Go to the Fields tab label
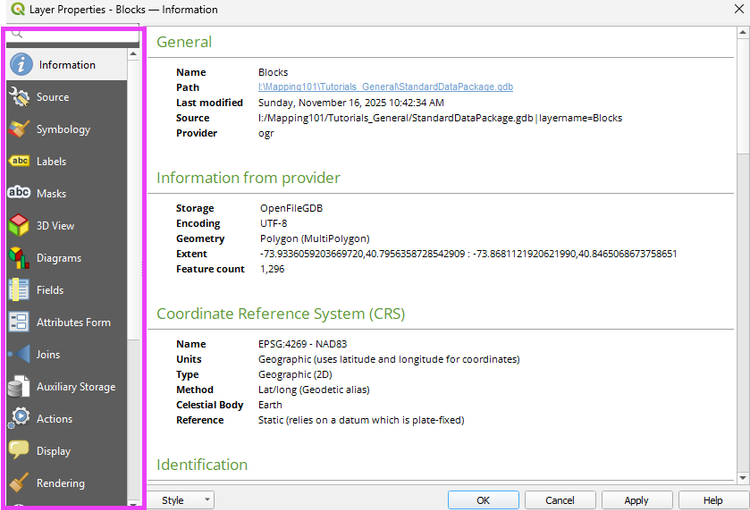750x510 pixels. tap(50, 290)
